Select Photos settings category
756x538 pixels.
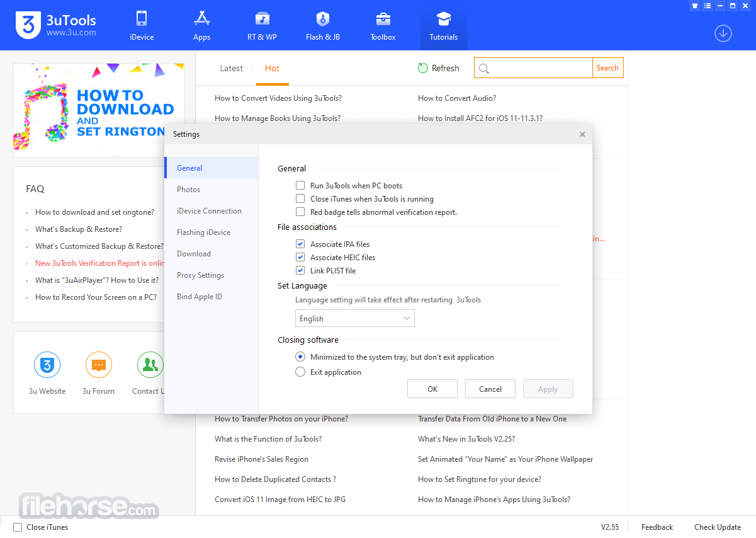212,190
